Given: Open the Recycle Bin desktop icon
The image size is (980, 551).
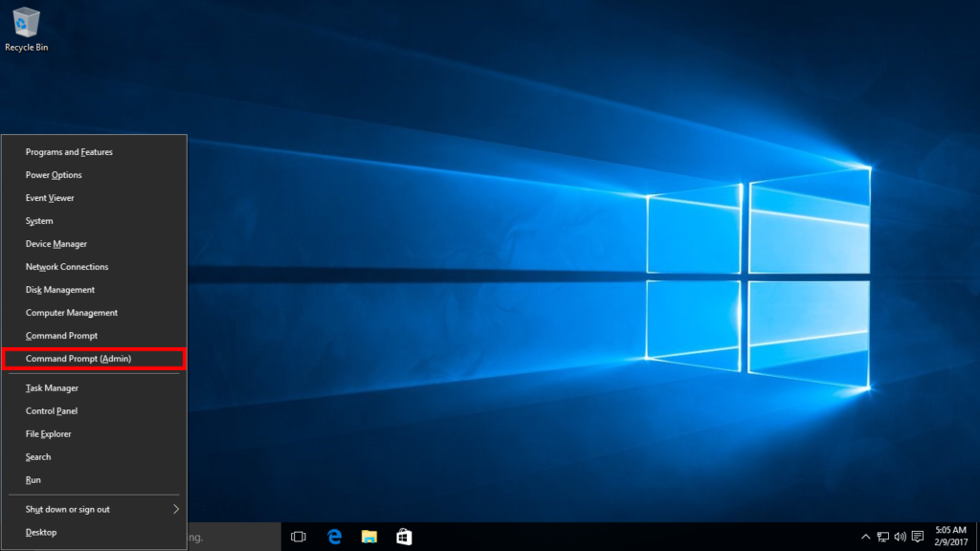Looking at the screenshot, I should click(26, 30).
